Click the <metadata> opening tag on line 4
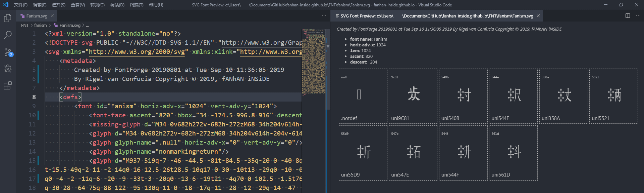Image resolution: width=644 pixels, height=193 pixels. pos(78,61)
